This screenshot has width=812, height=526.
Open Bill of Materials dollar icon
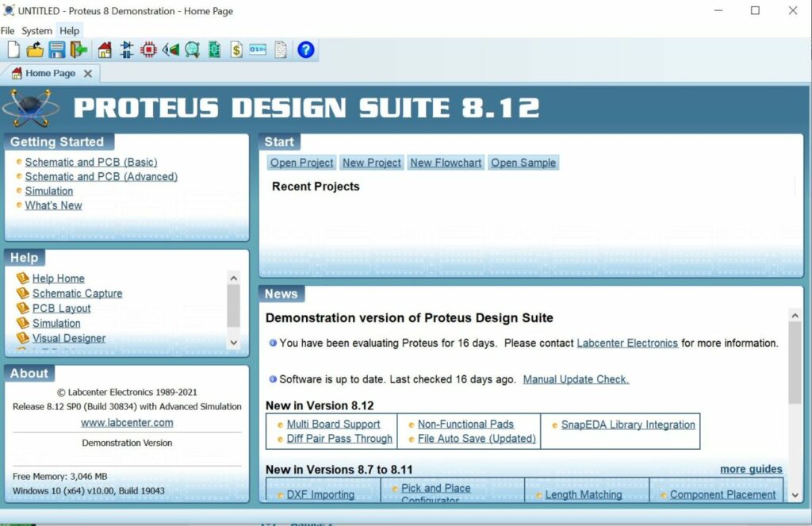[x=236, y=50]
